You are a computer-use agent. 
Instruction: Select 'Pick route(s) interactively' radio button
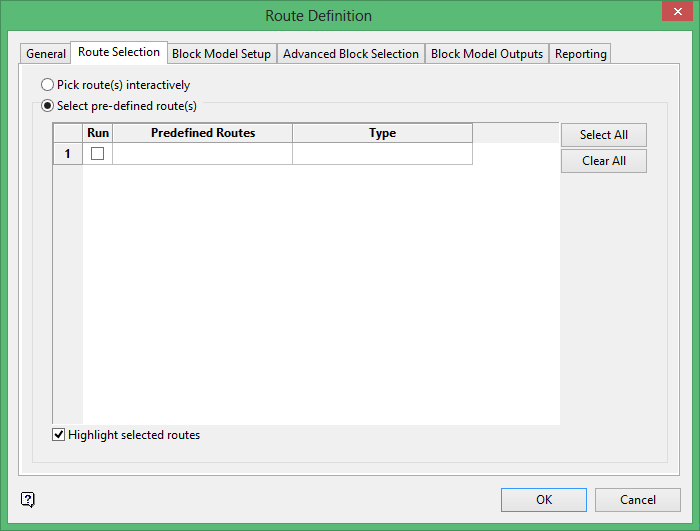click(47, 85)
